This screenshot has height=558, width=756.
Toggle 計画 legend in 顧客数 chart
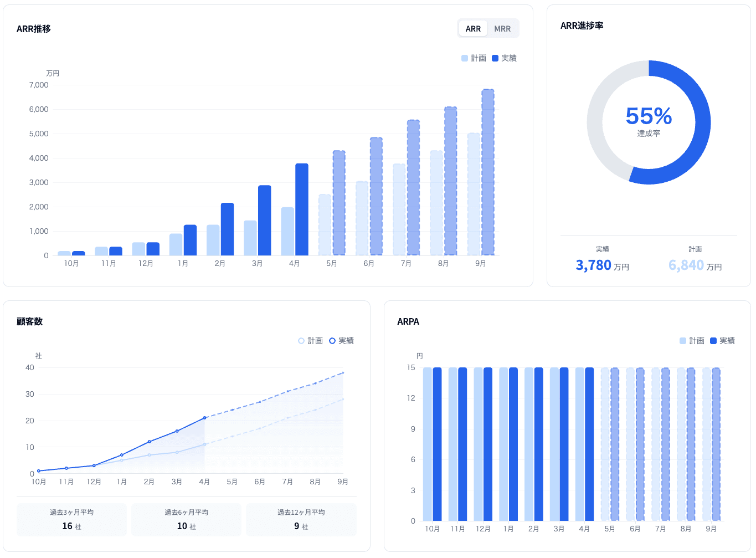click(x=310, y=341)
